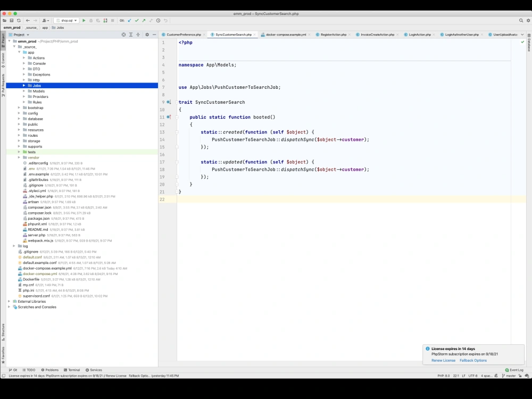Navigate back with the left arrow icon
The width and height of the screenshot is (532, 399).
pyautogui.click(x=28, y=21)
